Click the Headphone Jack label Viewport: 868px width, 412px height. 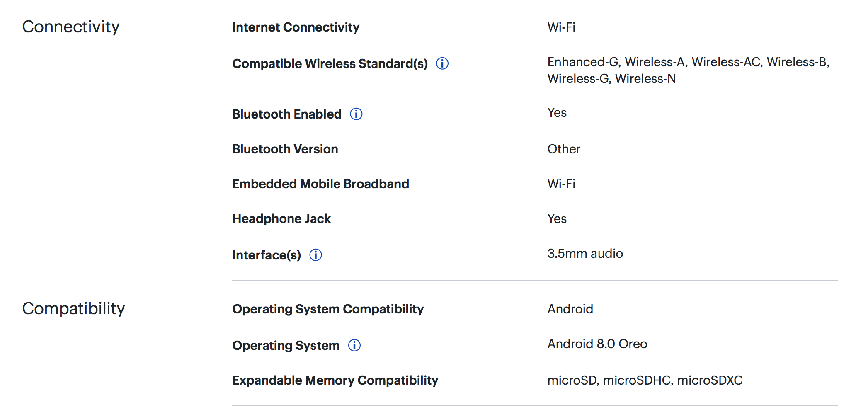(281, 219)
